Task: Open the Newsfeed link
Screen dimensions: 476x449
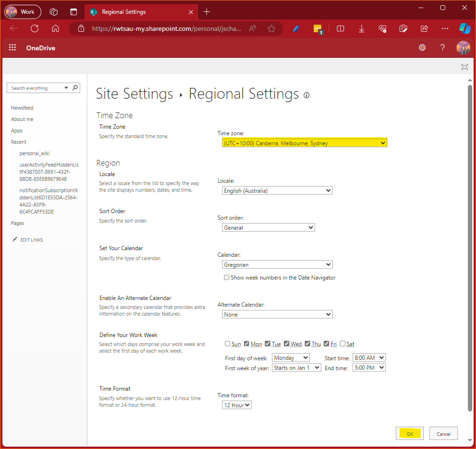Action: pos(22,108)
